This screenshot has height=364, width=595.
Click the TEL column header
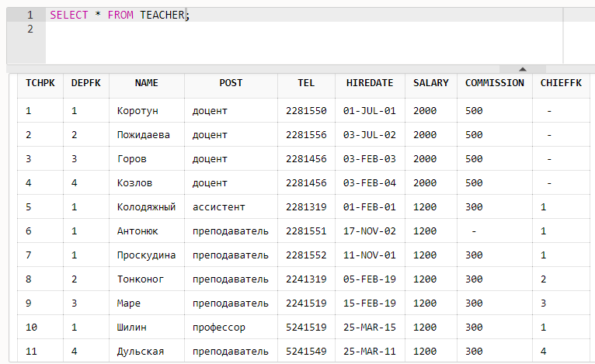306,83
